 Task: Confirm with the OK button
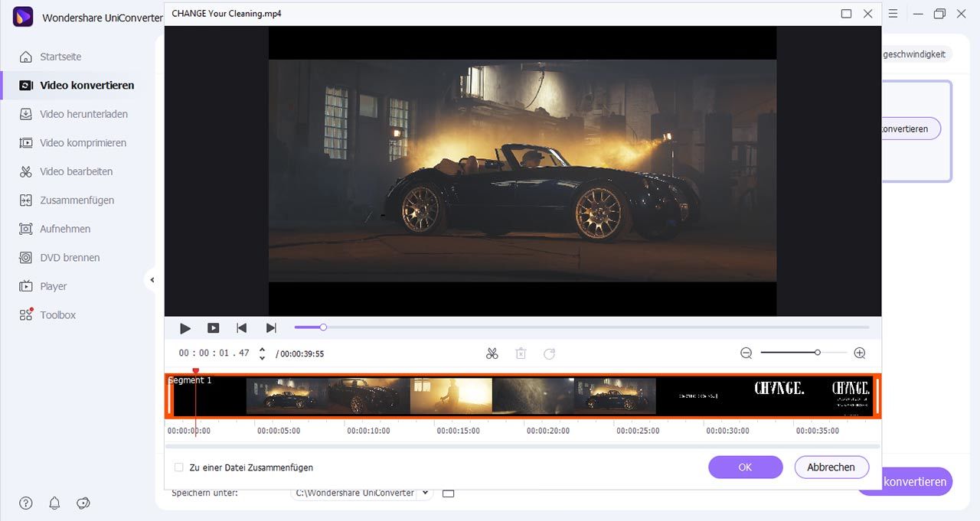[745, 467]
